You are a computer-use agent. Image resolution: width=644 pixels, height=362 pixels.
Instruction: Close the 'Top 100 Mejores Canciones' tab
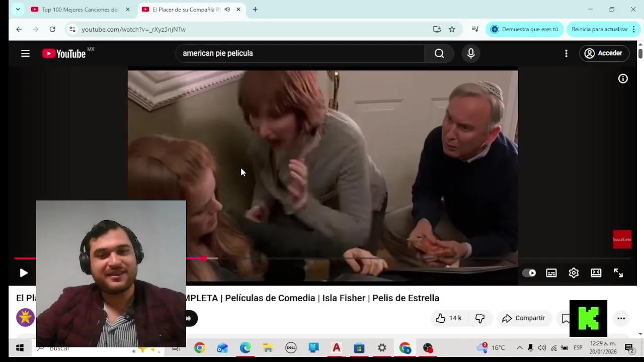pos(128,10)
